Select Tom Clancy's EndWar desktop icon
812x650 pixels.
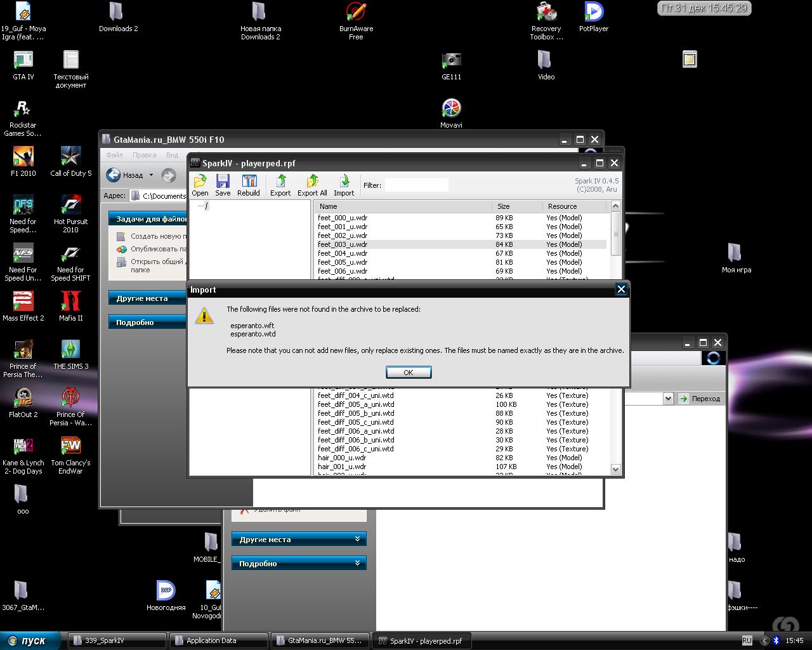71,455
